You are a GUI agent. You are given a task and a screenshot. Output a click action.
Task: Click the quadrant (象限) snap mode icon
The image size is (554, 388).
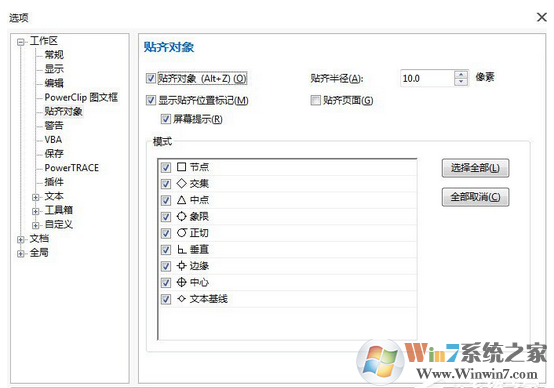[x=181, y=216]
